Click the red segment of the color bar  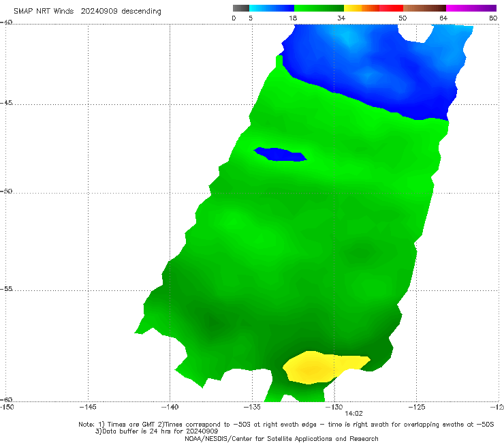pyautogui.click(x=391, y=8)
